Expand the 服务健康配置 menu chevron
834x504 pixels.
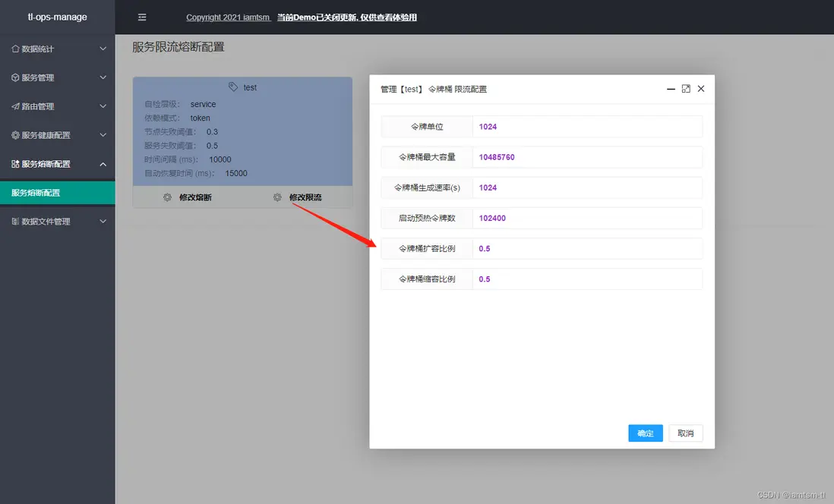[103, 135]
